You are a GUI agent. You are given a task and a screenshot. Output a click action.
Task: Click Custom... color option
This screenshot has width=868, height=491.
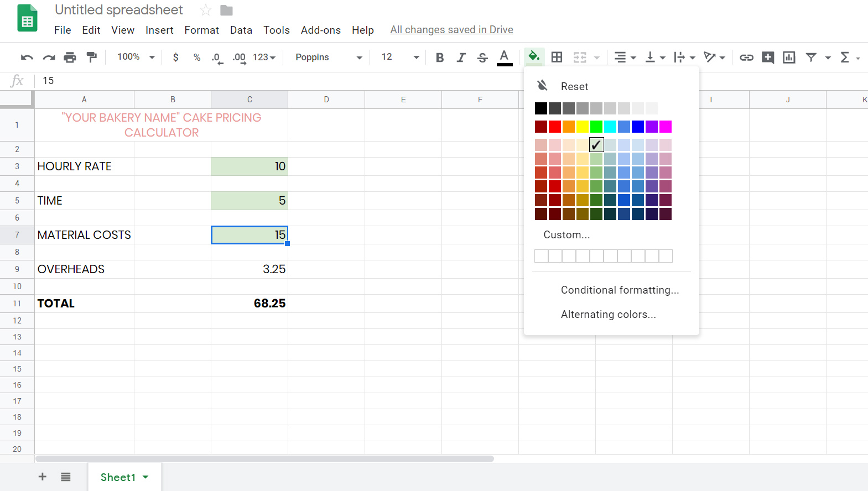point(566,234)
